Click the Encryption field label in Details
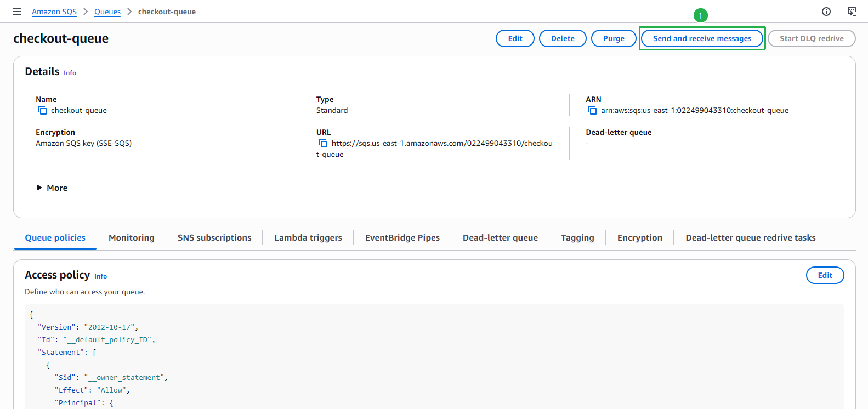Image resolution: width=868 pixels, height=409 pixels. click(x=55, y=132)
